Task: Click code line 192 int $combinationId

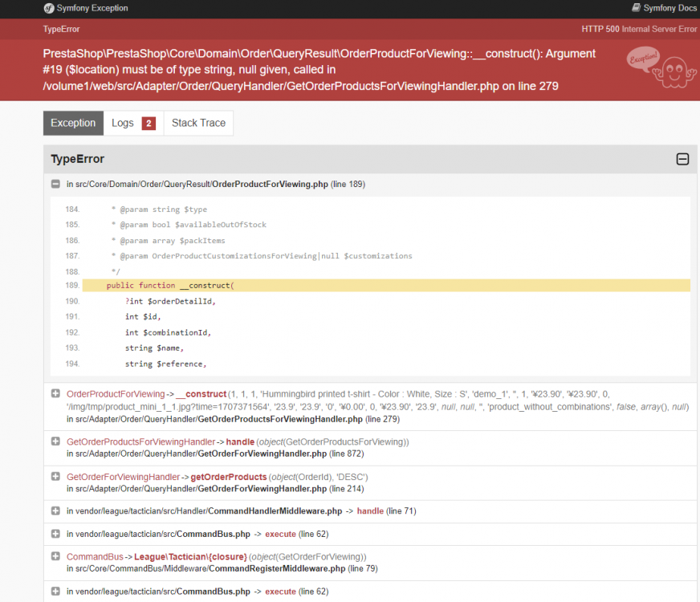Action: click(x=168, y=332)
